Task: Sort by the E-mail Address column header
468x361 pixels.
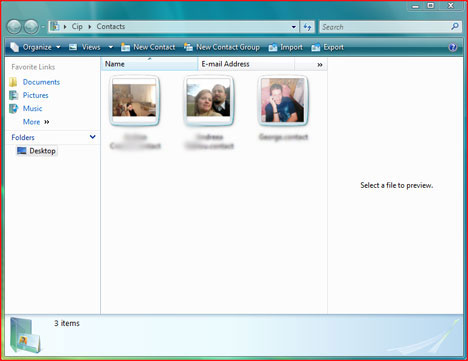Action: (x=246, y=64)
